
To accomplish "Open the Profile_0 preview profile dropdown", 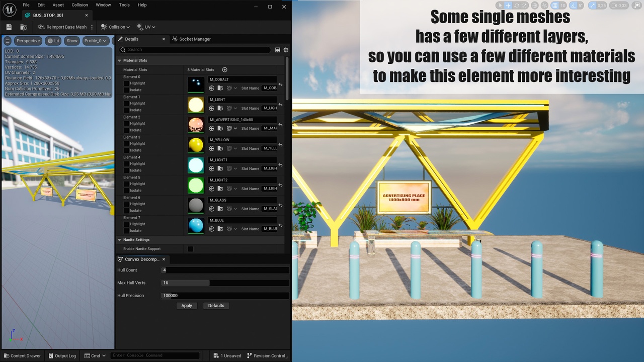I will pyautogui.click(x=96, y=41).
